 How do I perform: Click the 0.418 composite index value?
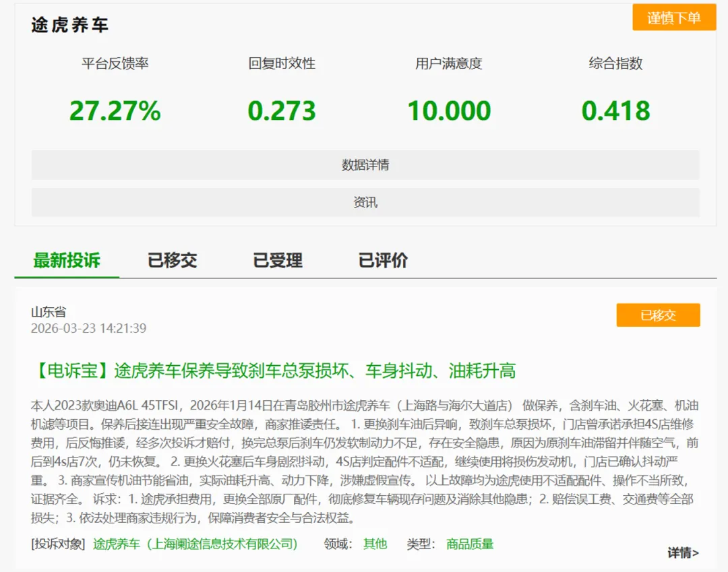point(615,111)
